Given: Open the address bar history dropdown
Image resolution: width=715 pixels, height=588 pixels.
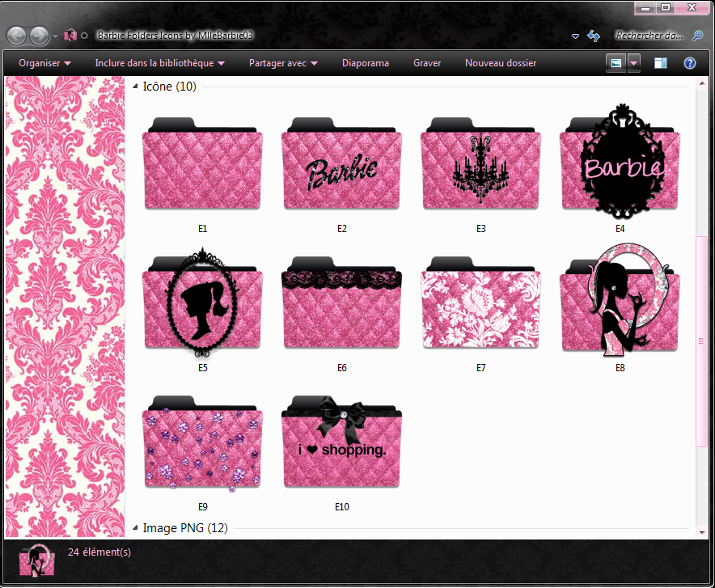Looking at the screenshot, I should 575,36.
